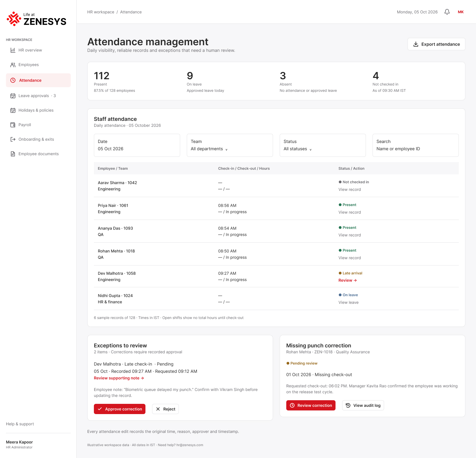Click Attendance breadcrumb
476x458 pixels.
pos(131,12)
